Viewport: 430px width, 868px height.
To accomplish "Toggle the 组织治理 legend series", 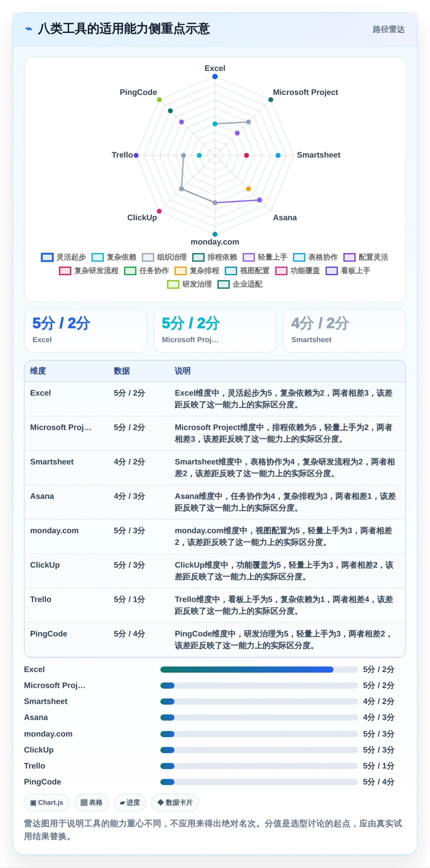I will [x=164, y=257].
